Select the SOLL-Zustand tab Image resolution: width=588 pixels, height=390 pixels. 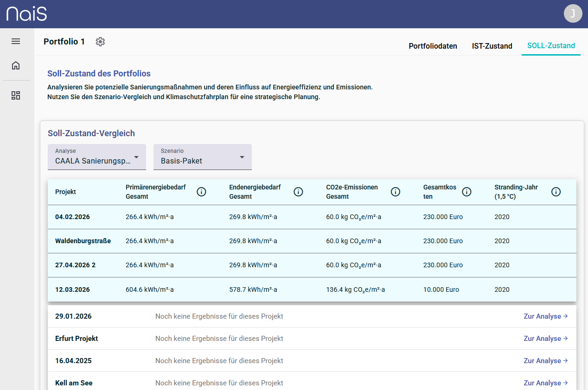tap(551, 46)
